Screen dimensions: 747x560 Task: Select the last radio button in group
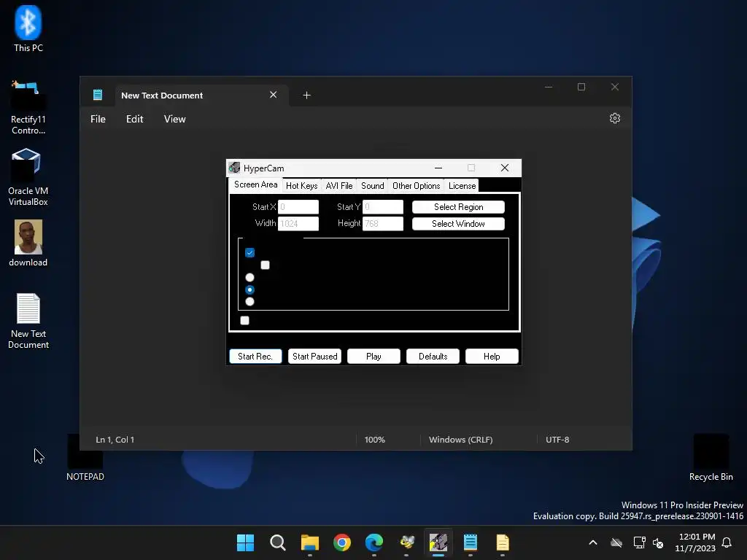[x=249, y=301]
